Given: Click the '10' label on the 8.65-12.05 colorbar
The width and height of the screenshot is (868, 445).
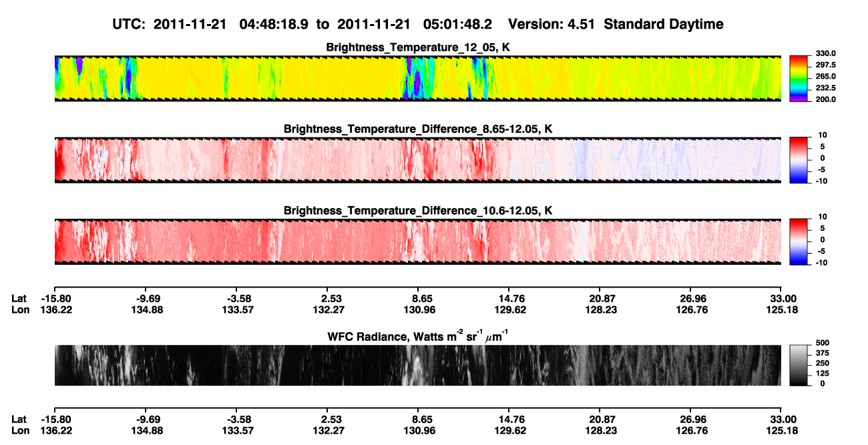Looking at the screenshot, I should pyautogui.click(x=823, y=135).
